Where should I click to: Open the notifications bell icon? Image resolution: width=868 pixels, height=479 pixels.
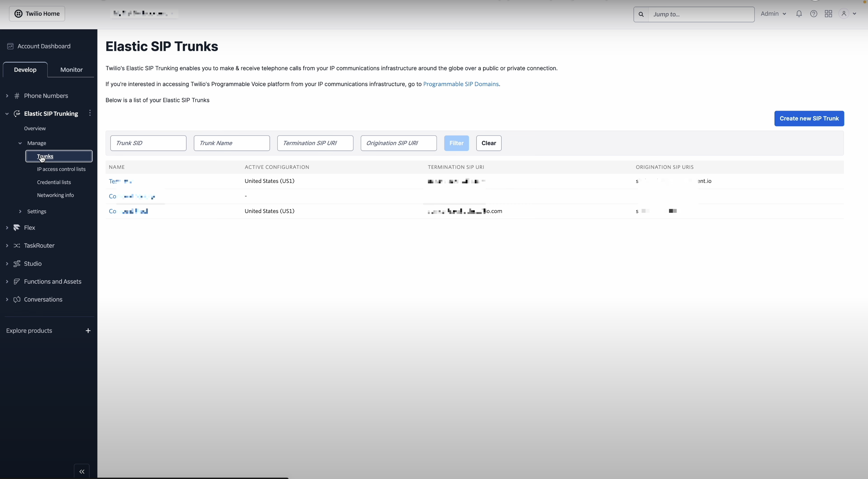(x=799, y=14)
